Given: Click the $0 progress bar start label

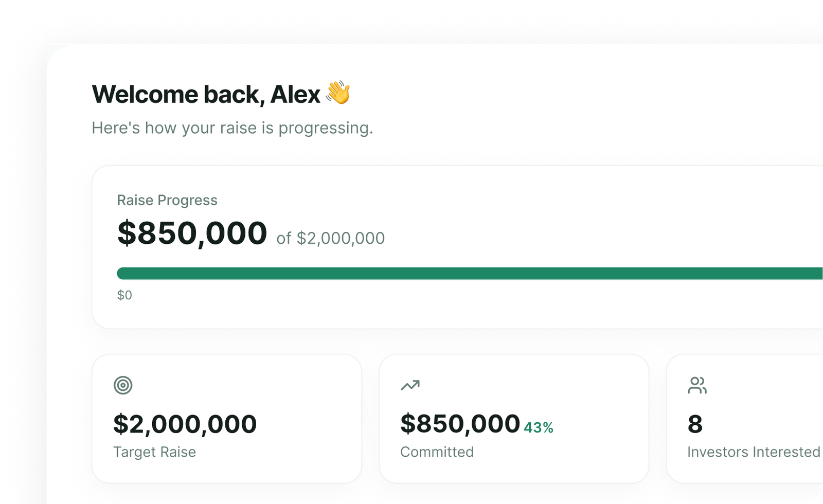Looking at the screenshot, I should click(x=124, y=295).
